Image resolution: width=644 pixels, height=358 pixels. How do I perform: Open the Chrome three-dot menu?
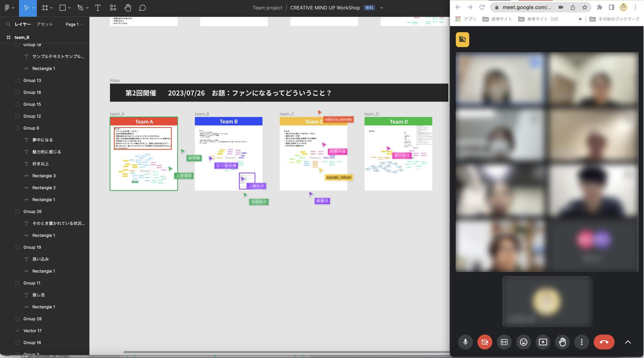pos(635,7)
